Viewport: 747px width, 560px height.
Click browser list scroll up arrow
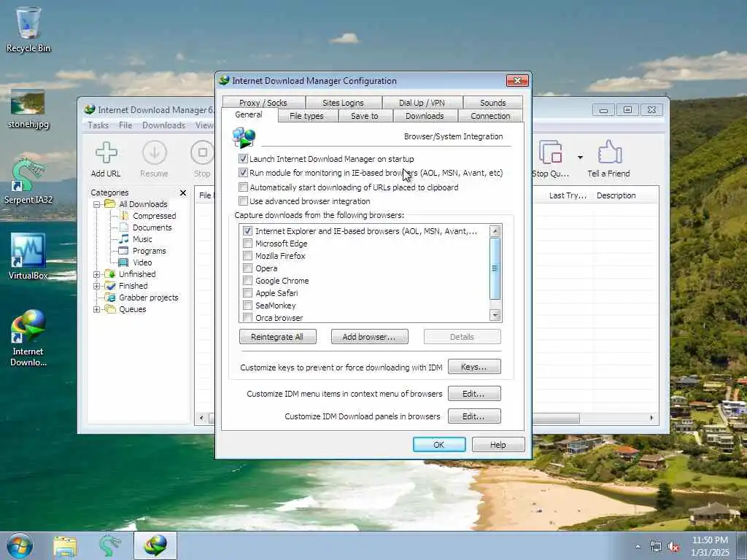(x=495, y=231)
